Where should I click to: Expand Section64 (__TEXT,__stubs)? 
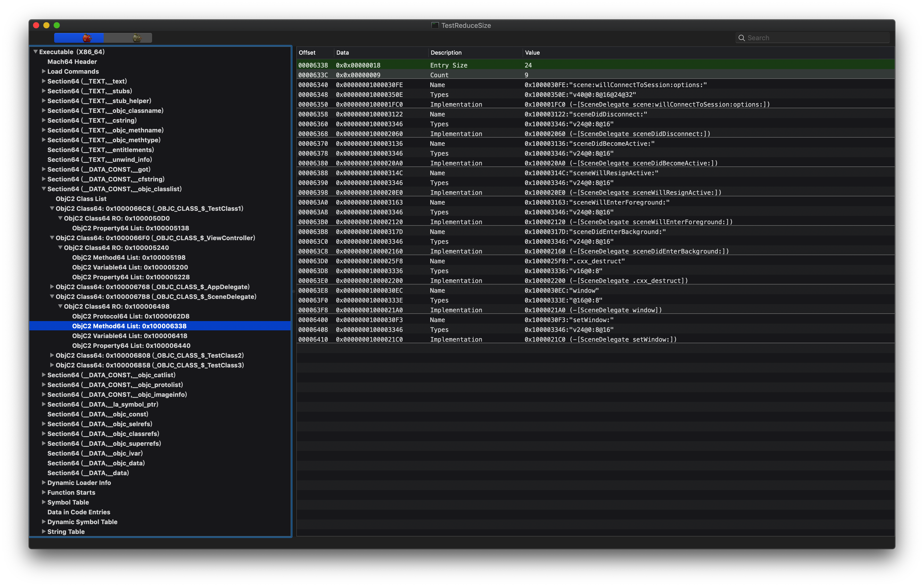pos(43,91)
